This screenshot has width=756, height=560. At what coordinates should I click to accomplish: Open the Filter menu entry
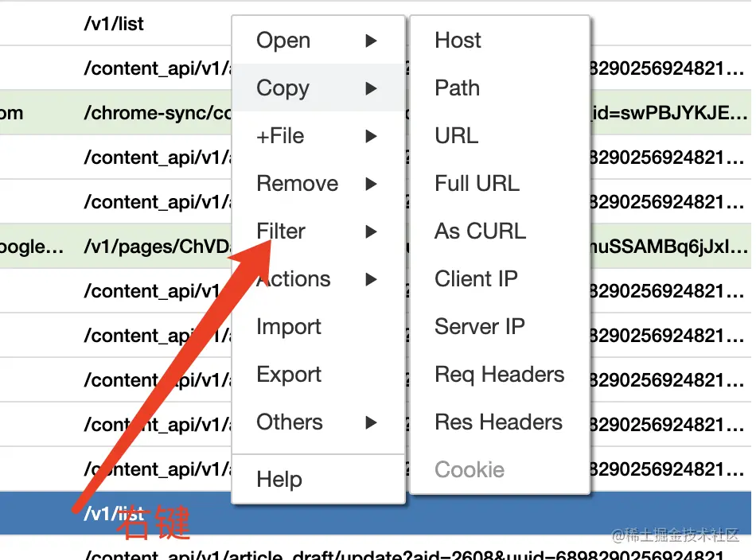point(318,231)
